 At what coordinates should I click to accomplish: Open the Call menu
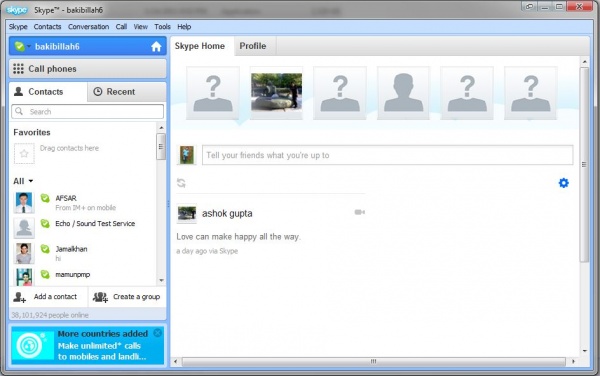[121, 27]
